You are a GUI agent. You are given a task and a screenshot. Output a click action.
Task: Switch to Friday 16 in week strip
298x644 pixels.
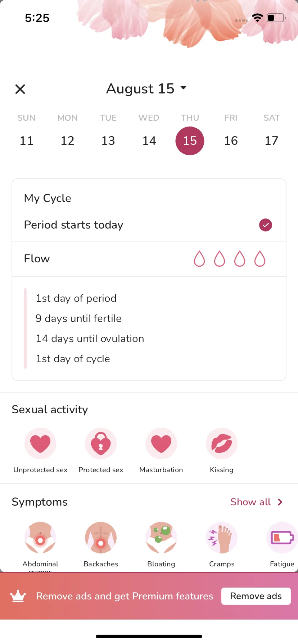(231, 141)
